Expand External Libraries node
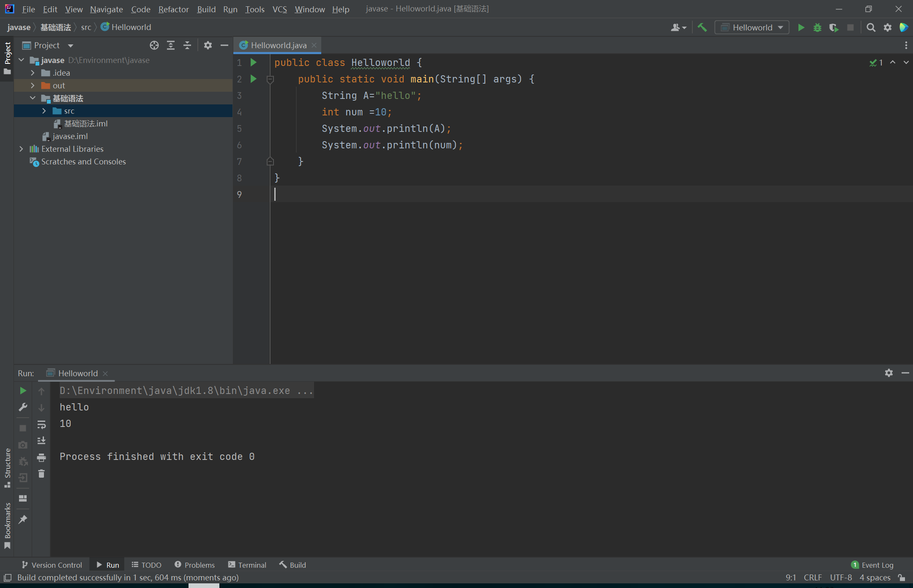Viewport: 913px width, 588px height. pos(21,149)
